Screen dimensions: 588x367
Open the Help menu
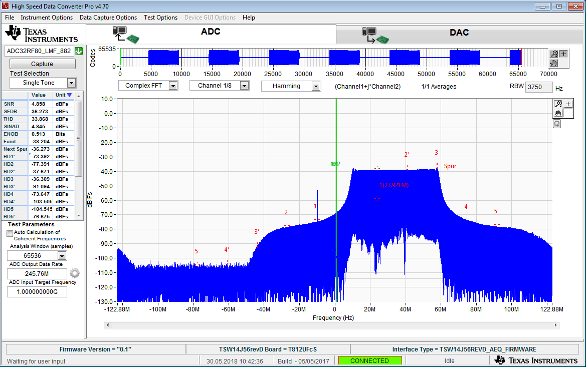pyautogui.click(x=249, y=18)
